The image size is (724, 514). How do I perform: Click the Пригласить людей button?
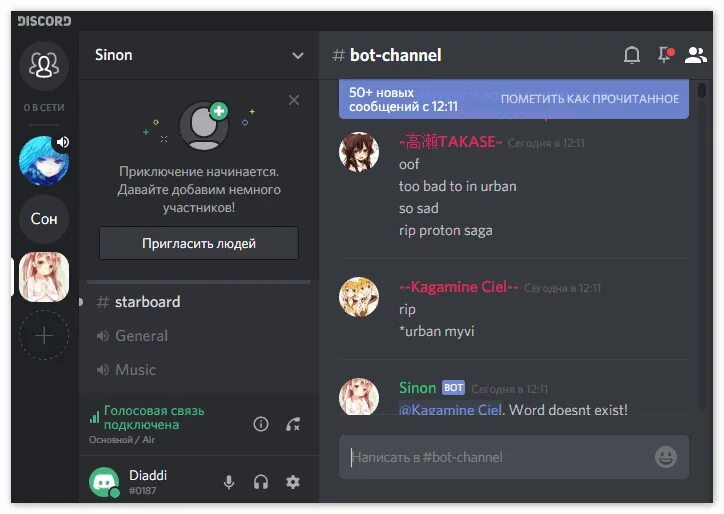pyautogui.click(x=199, y=243)
